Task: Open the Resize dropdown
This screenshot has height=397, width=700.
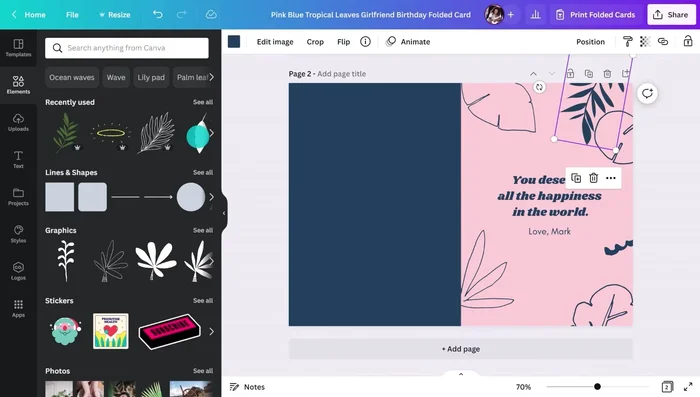Action: click(114, 15)
